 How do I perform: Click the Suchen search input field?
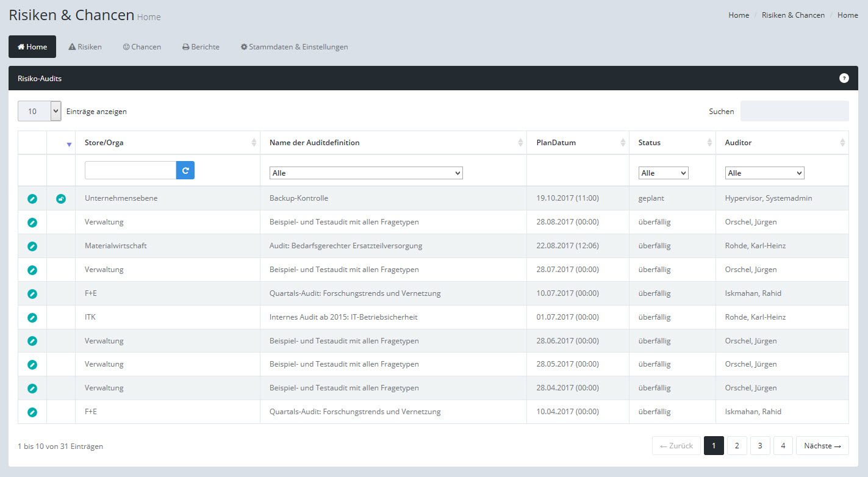794,111
